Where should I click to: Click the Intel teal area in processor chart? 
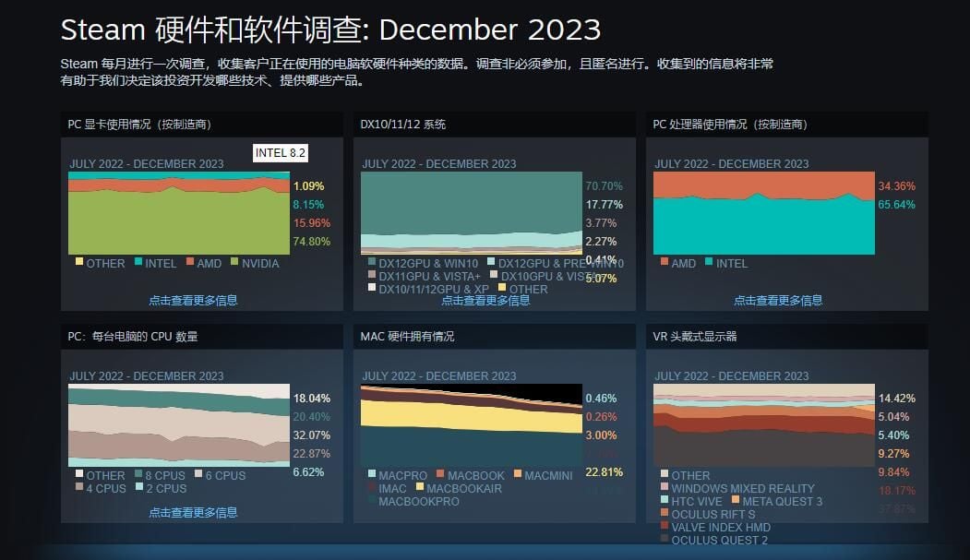[764, 227]
